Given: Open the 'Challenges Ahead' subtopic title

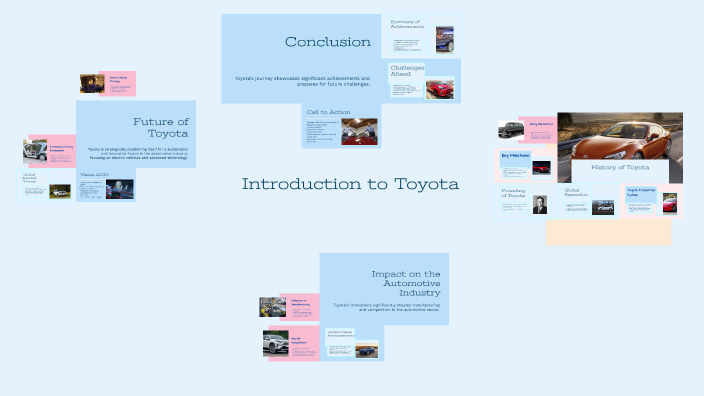Looking at the screenshot, I should (407, 70).
